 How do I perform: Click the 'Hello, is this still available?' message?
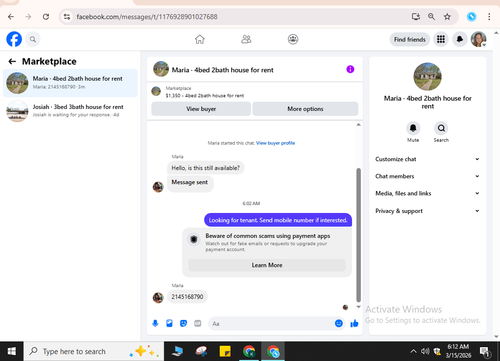(x=205, y=168)
